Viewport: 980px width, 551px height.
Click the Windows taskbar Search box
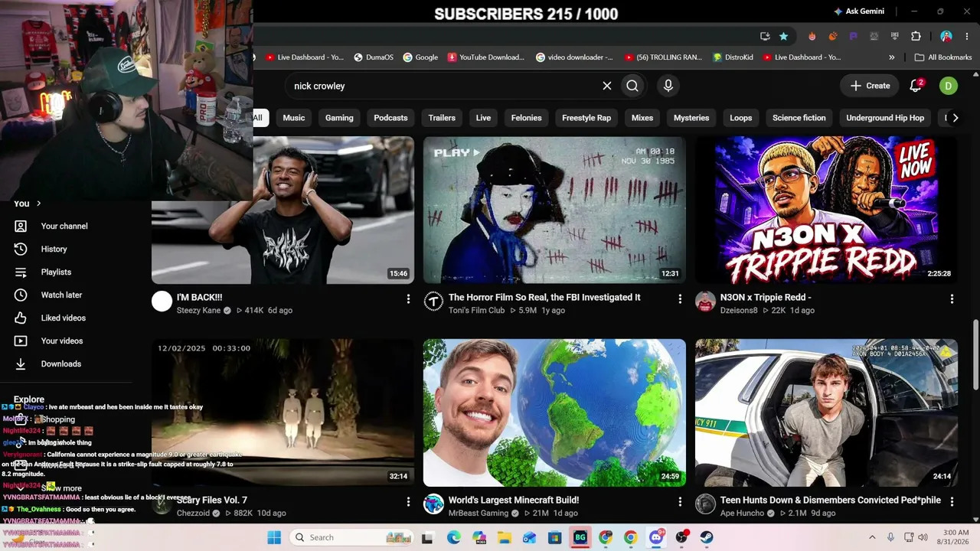click(x=351, y=537)
